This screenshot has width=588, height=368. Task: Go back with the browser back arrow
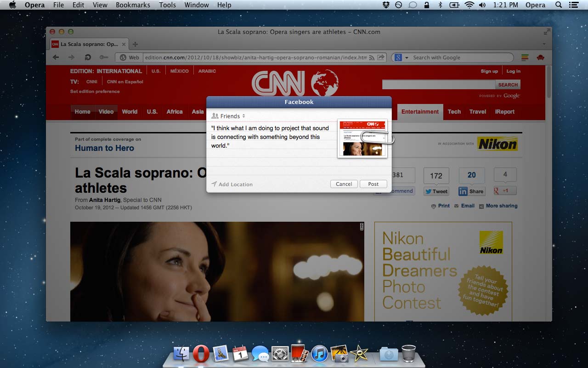[56, 57]
